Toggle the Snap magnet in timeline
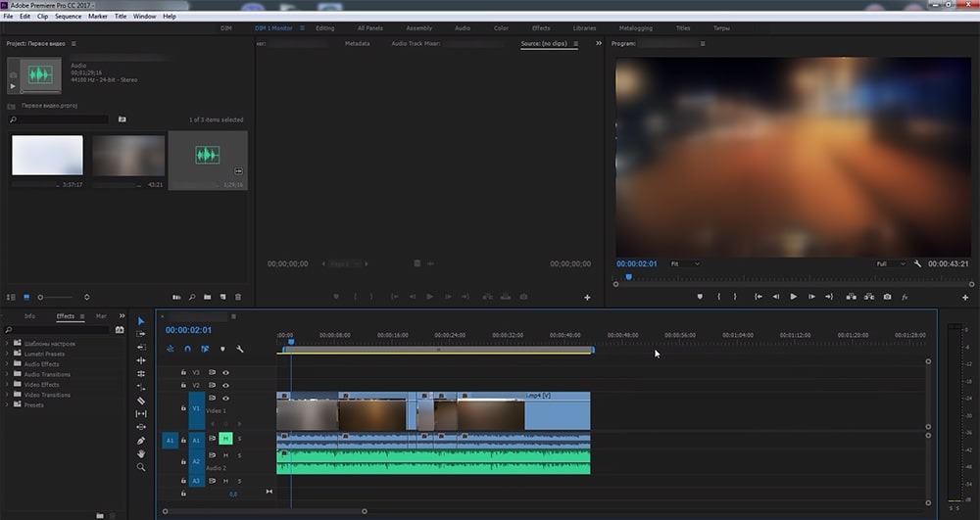 (187, 349)
